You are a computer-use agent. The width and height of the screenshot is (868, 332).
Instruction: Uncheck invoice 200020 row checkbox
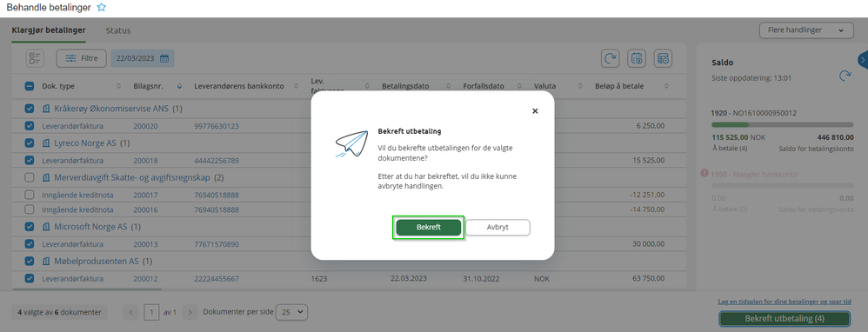30,126
